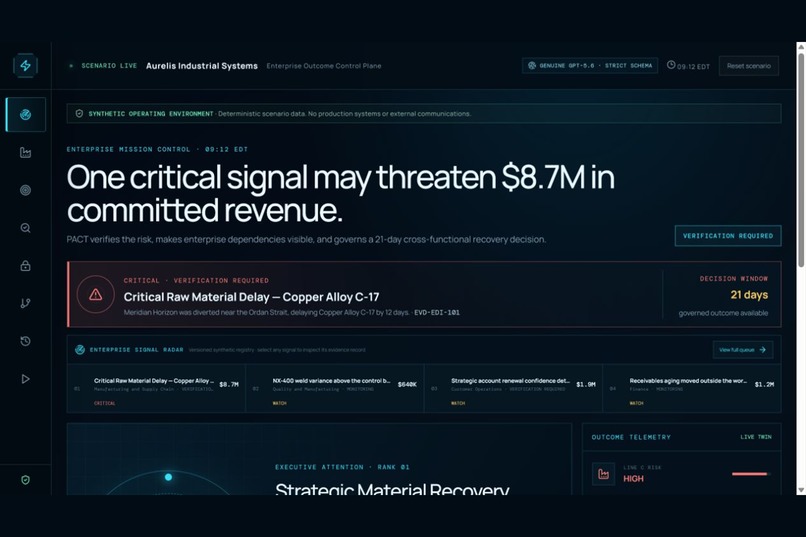Viewport: 806px width, 537px height.
Task: Open the Critical Raw Material Delay alert banner
Action: pyautogui.click(x=424, y=294)
